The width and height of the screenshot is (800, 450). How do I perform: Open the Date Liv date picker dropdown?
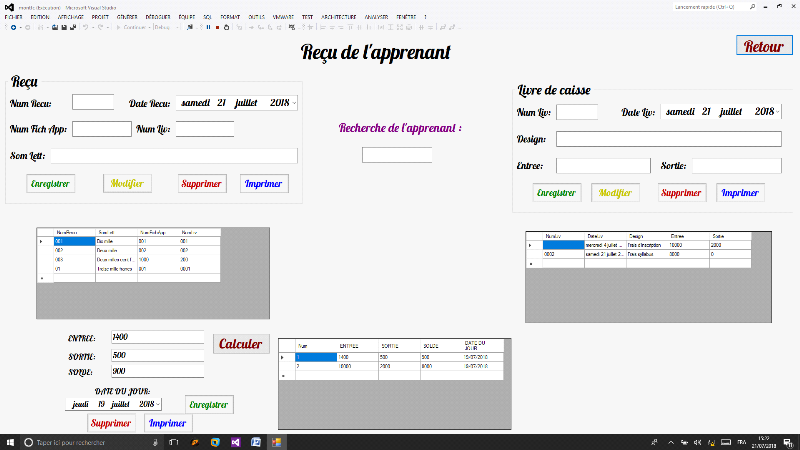[778, 112]
